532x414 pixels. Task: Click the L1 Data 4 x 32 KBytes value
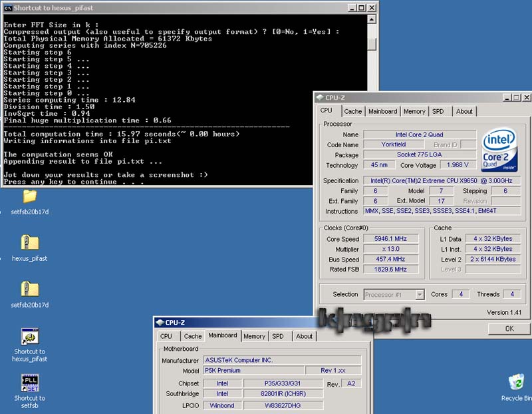coord(493,239)
